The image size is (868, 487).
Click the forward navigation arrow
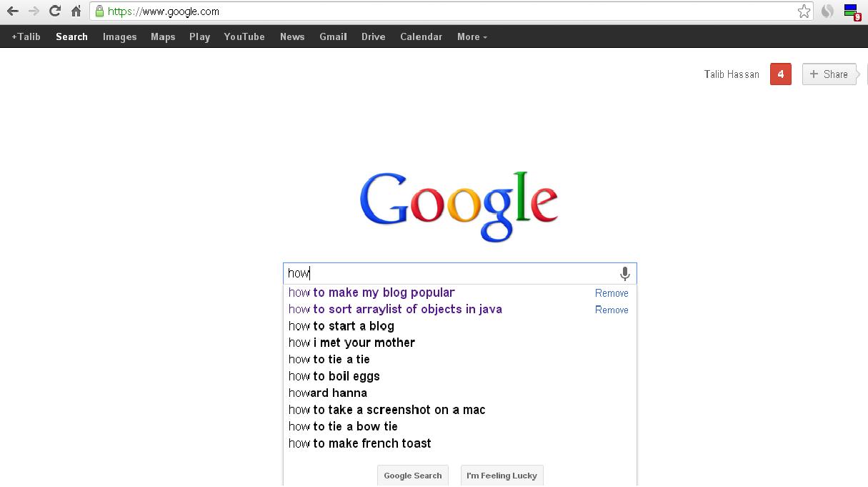click(32, 11)
